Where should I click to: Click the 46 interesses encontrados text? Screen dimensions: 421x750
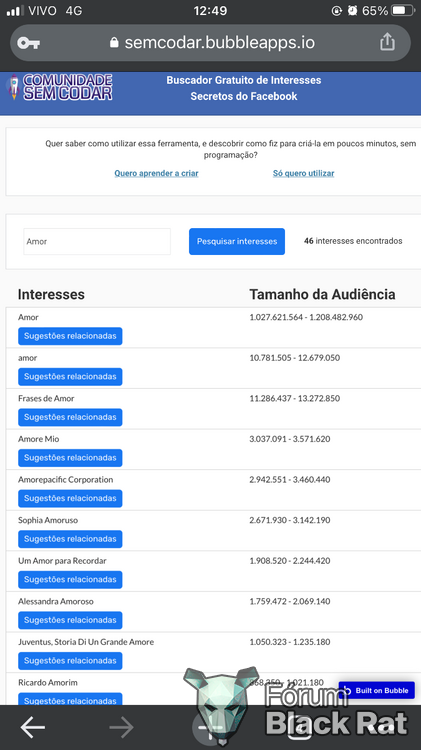pos(353,241)
